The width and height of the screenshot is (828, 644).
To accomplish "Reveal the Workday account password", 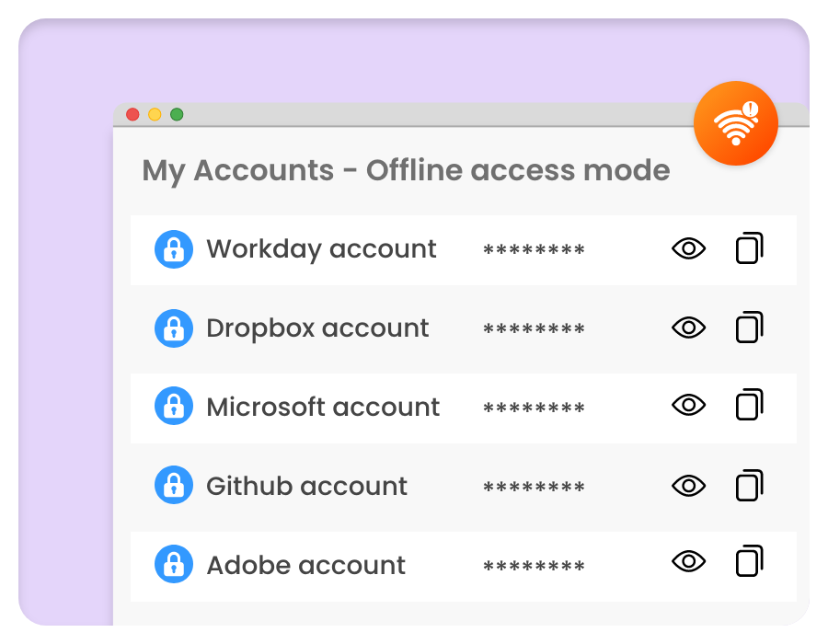I will [x=688, y=248].
